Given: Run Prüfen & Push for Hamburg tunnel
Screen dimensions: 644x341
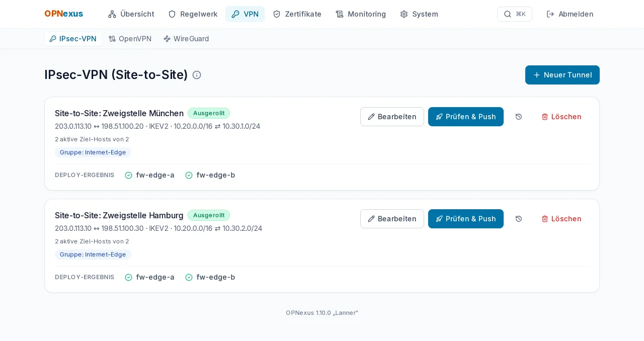Looking at the screenshot, I should 466,219.
